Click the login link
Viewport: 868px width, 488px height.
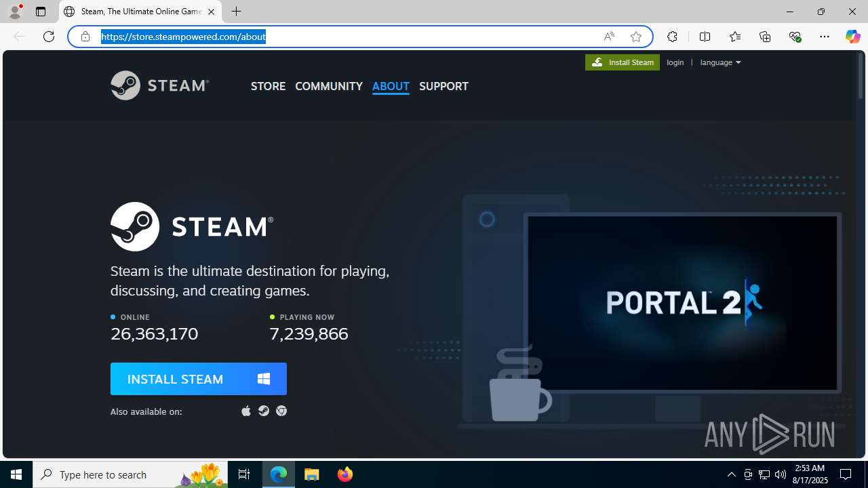(675, 62)
